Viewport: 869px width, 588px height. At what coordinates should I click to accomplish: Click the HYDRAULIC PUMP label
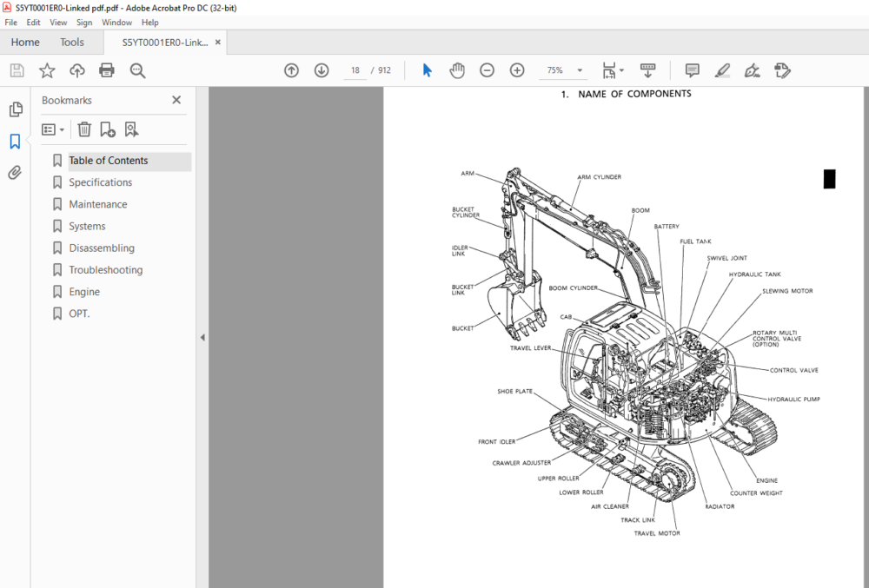point(793,400)
